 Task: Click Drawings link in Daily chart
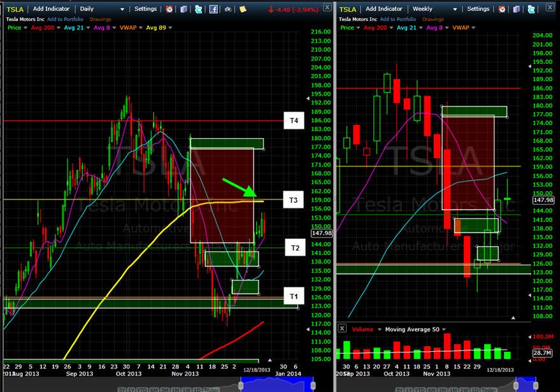click(101, 19)
